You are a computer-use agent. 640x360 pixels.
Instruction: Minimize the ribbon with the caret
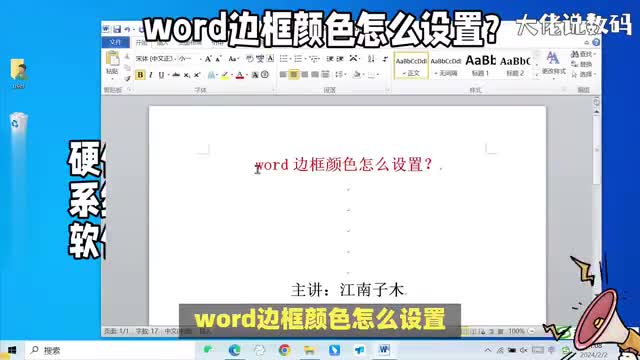(587, 42)
